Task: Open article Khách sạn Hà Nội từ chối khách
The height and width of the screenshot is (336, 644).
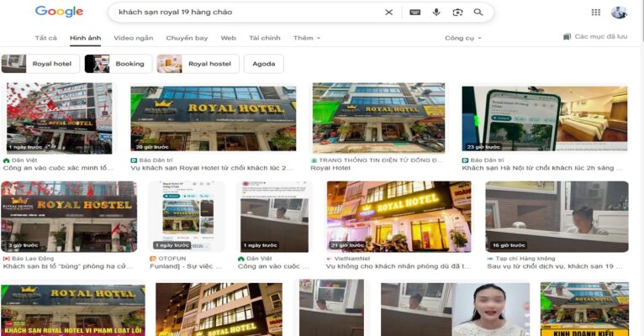Action: (542, 168)
